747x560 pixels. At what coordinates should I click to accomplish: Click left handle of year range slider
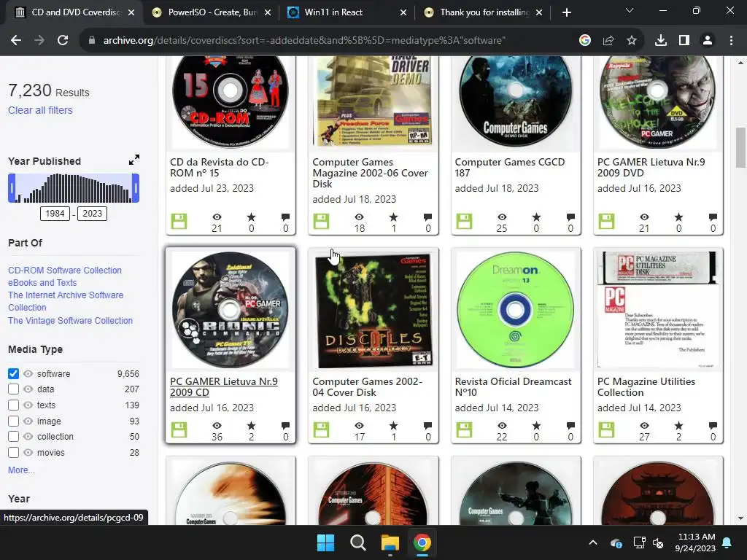click(x=12, y=188)
